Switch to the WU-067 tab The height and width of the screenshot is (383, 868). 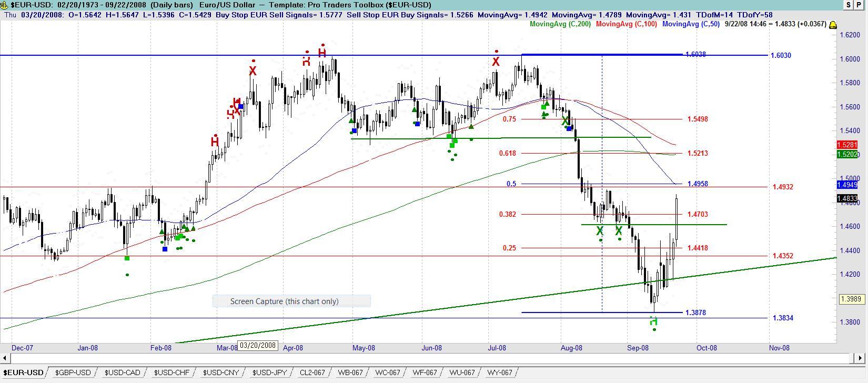462,372
